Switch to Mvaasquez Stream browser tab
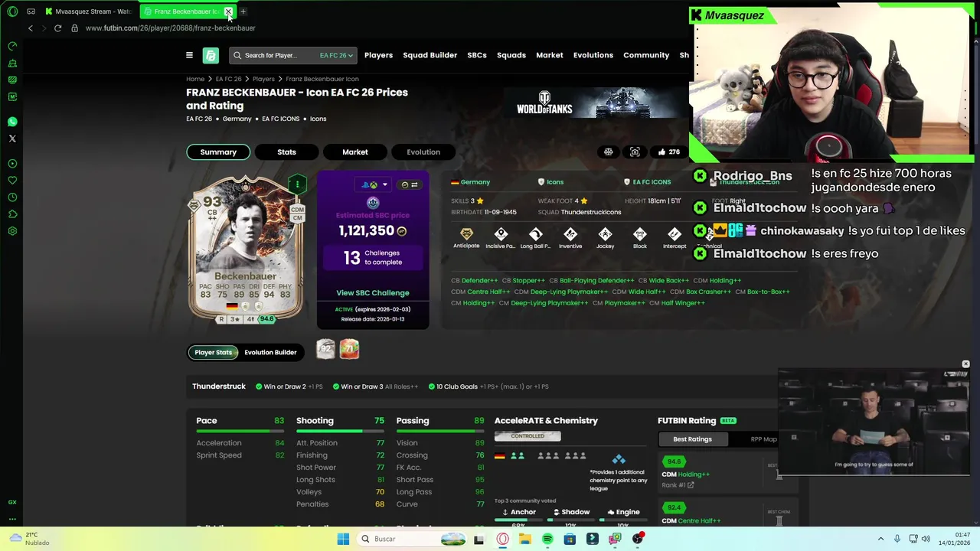This screenshot has width=980, height=551. (88, 11)
